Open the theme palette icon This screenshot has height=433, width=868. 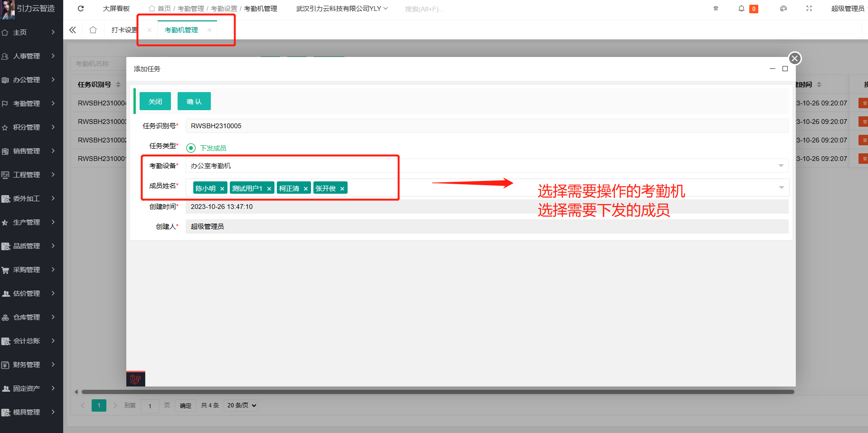pyautogui.click(x=783, y=9)
